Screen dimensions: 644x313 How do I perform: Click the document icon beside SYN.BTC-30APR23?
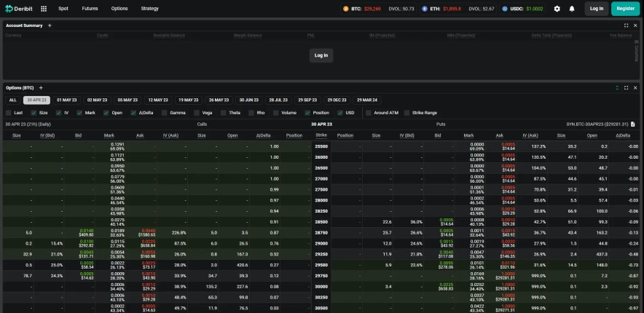click(633, 124)
